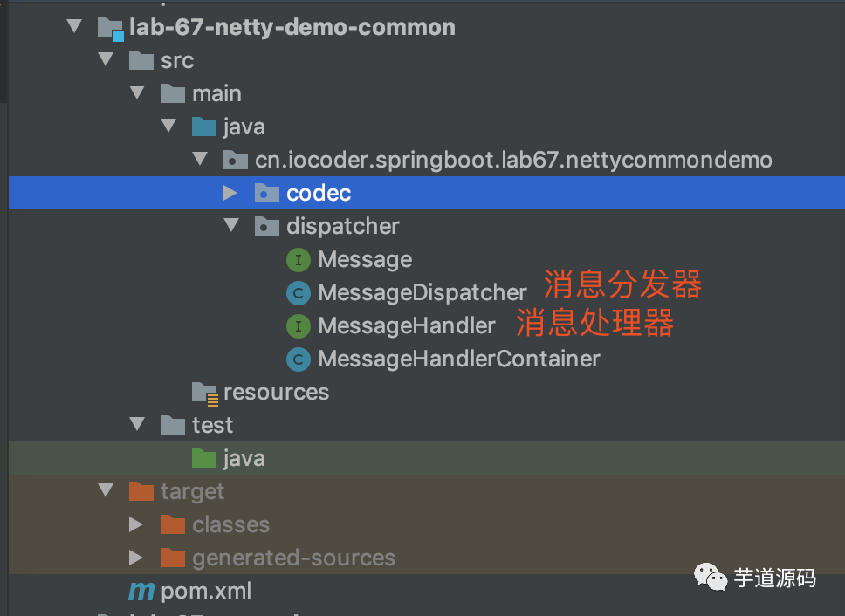
Task: Collapse the dispatcher package arrow
Action: (231, 226)
